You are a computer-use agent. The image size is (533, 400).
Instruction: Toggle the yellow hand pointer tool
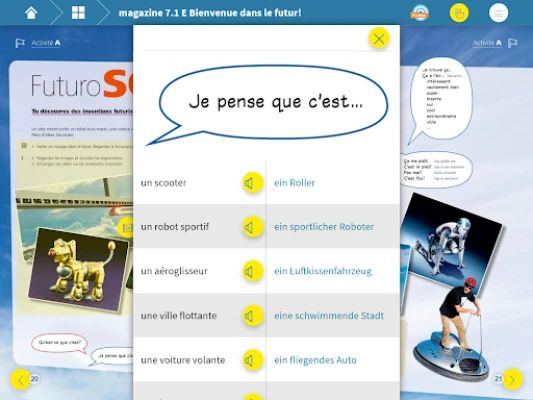(x=459, y=13)
